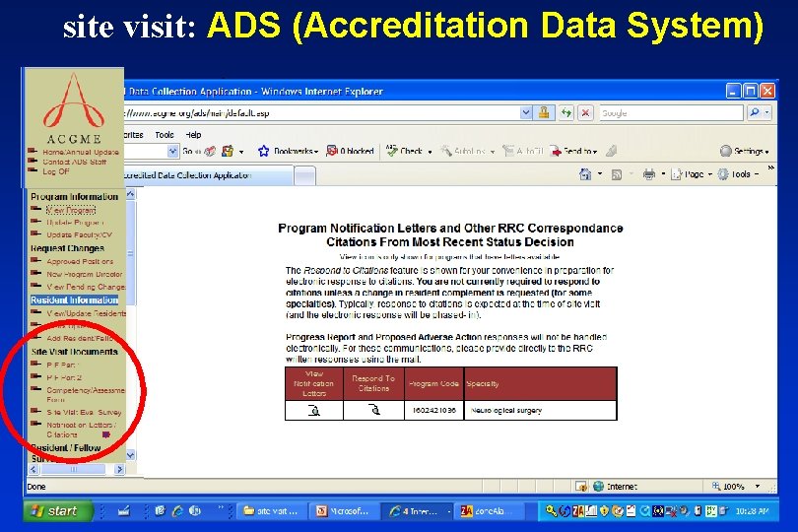Open the Approved Positions link

point(80,261)
